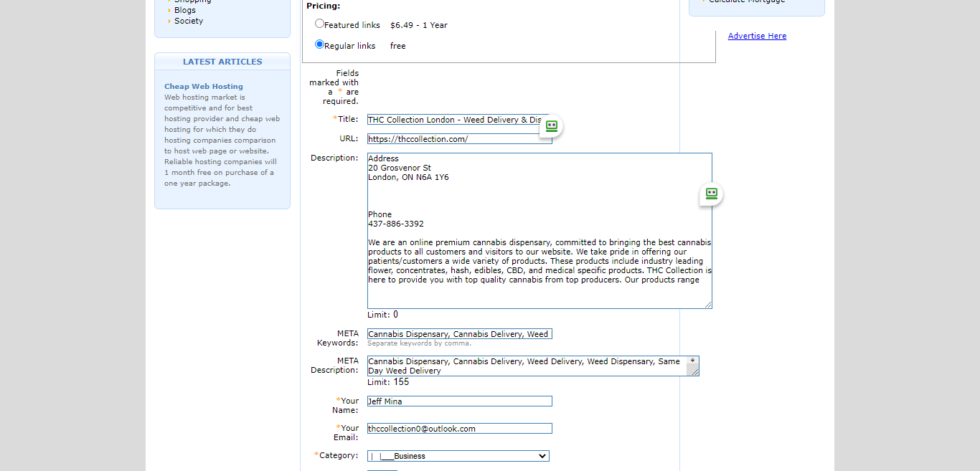The width and height of the screenshot is (980, 471).
Task: Click into the URL input field
Action: pyautogui.click(x=460, y=139)
